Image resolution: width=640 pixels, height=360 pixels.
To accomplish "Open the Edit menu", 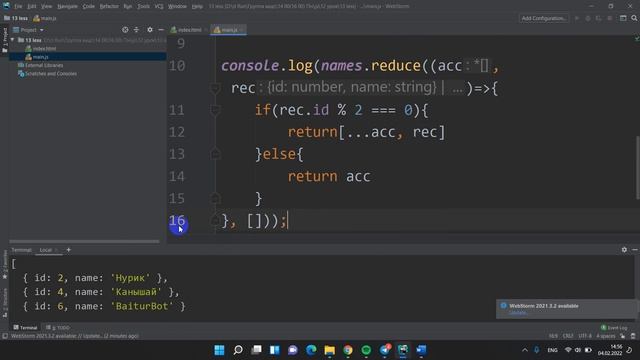I will click(31, 7).
